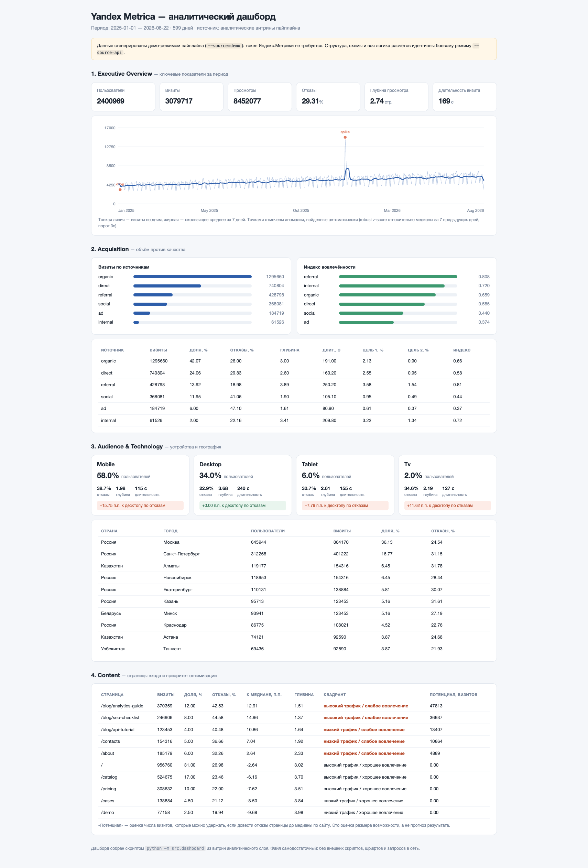This screenshot has width=588, height=868.
Task: Click the spike anomaly marker on chart
Action: 345,137
